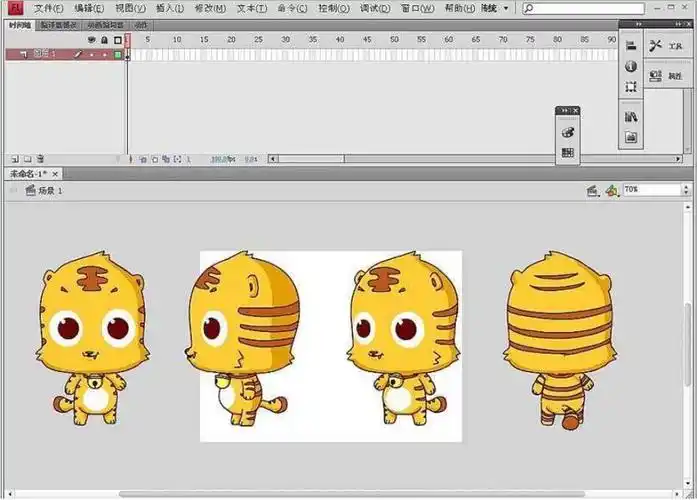Open the 文件(F) menu
The height and width of the screenshot is (500, 697).
tap(48, 8)
